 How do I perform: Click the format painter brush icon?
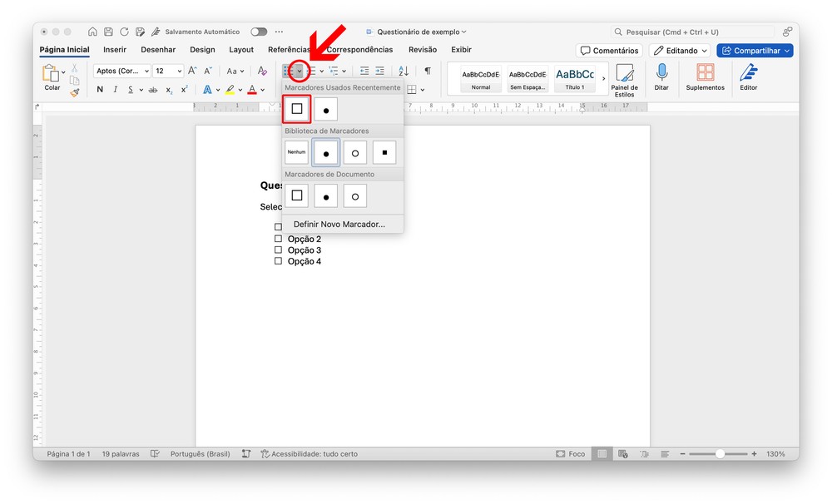point(75,92)
